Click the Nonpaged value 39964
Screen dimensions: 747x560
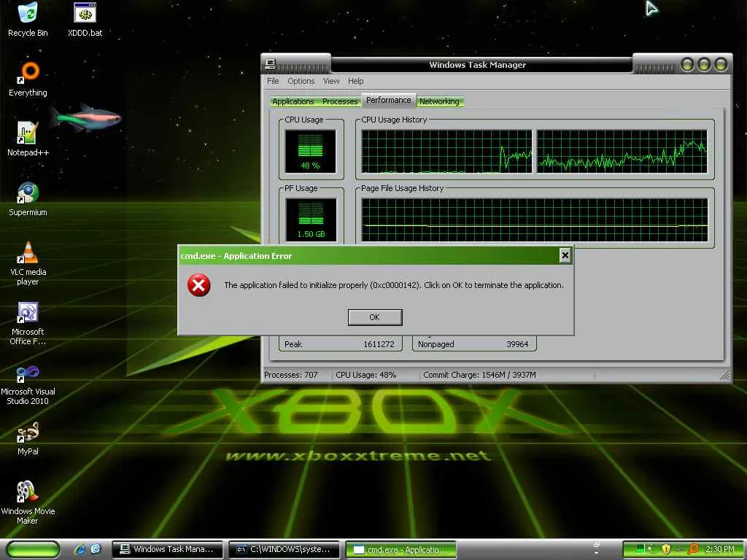517,344
